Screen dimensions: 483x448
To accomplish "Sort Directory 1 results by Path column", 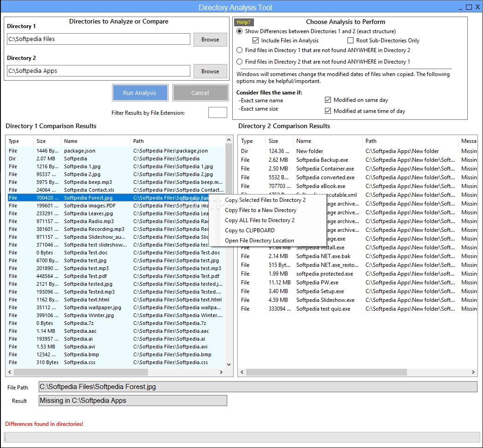I will [x=178, y=141].
